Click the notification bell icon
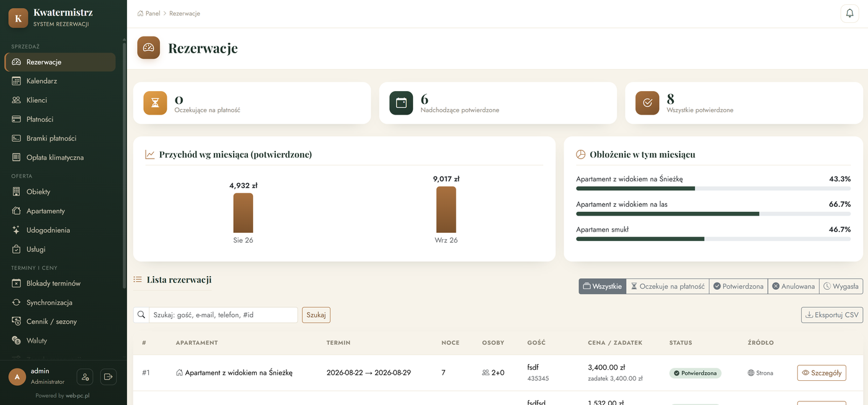This screenshot has height=405, width=868. [849, 13]
